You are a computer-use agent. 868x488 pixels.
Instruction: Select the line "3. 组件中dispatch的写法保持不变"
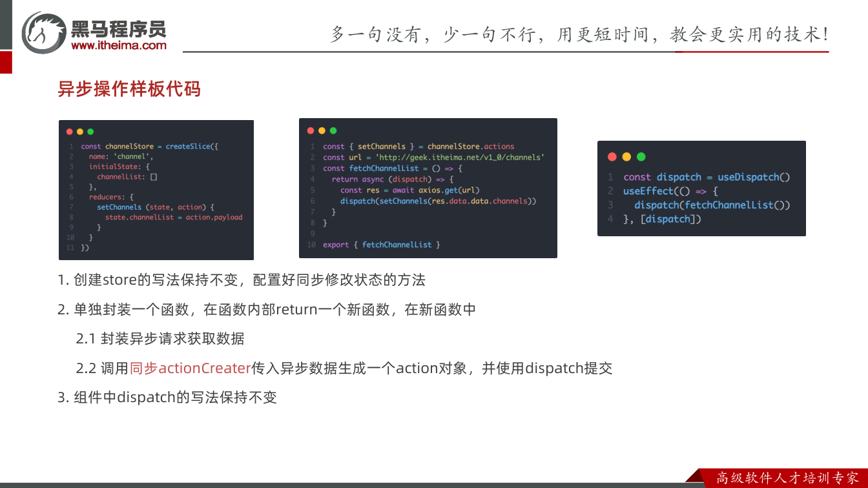pos(167,398)
